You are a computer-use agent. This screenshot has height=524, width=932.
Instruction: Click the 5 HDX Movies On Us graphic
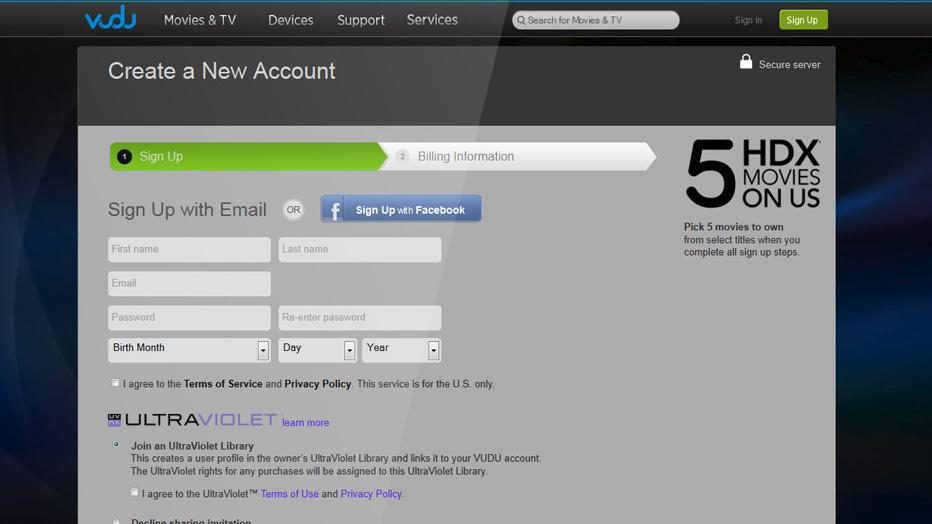tap(753, 173)
